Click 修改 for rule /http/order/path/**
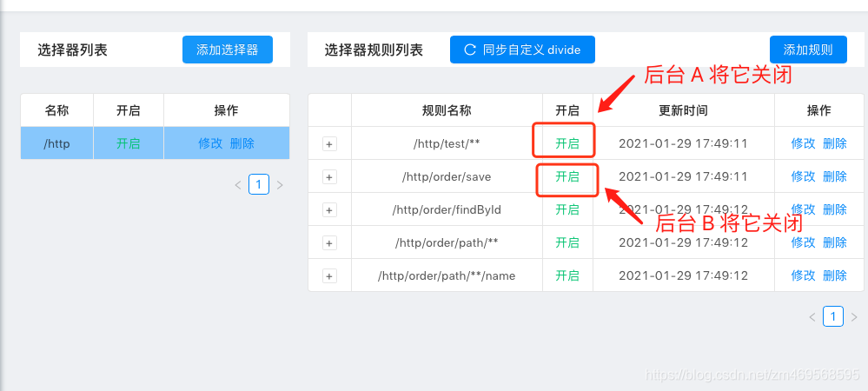The height and width of the screenshot is (391, 868). 803,242
